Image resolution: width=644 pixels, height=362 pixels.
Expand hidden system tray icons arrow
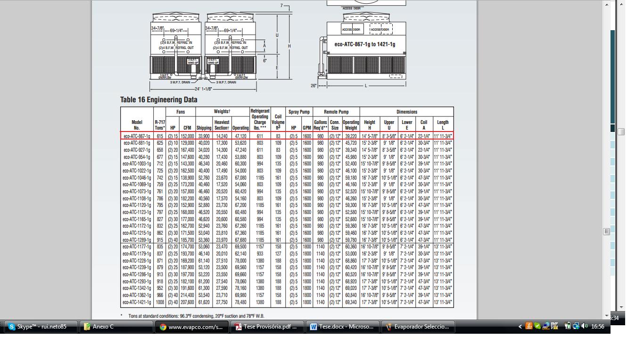(520, 326)
